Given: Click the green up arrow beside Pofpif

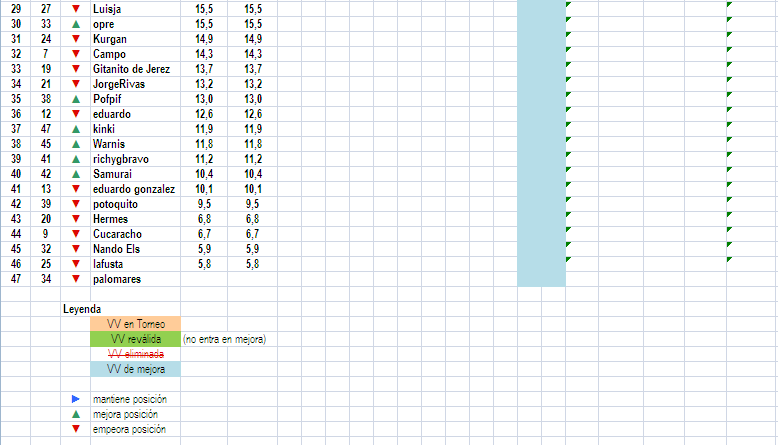Looking at the screenshot, I should tap(76, 99).
